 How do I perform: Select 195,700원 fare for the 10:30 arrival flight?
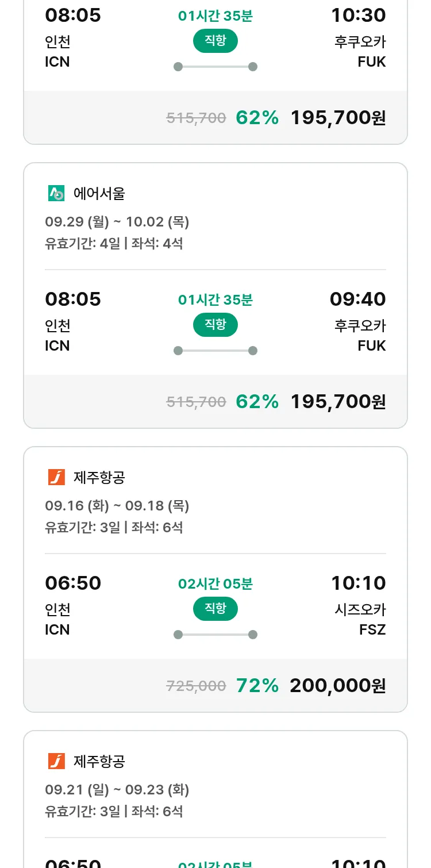[337, 117]
